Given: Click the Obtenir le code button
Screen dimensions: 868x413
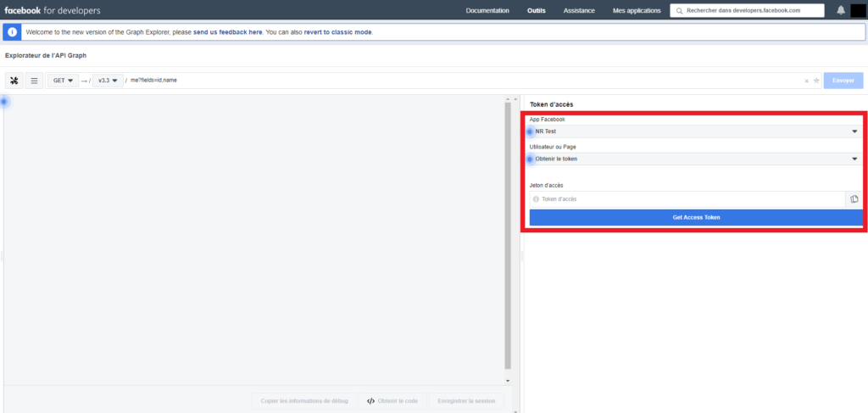Looking at the screenshot, I should (392, 400).
